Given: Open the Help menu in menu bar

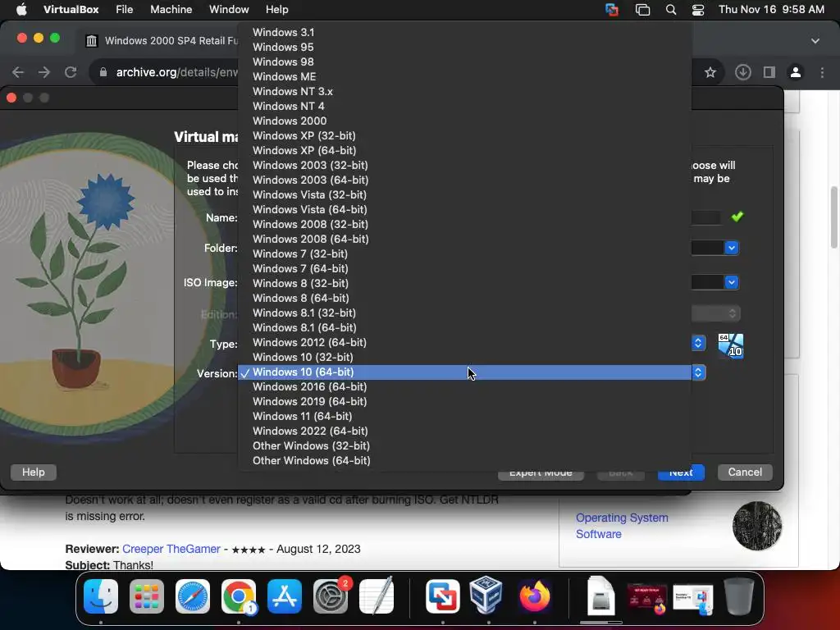Looking at the screenshot, I should click(x=277, y=9).
